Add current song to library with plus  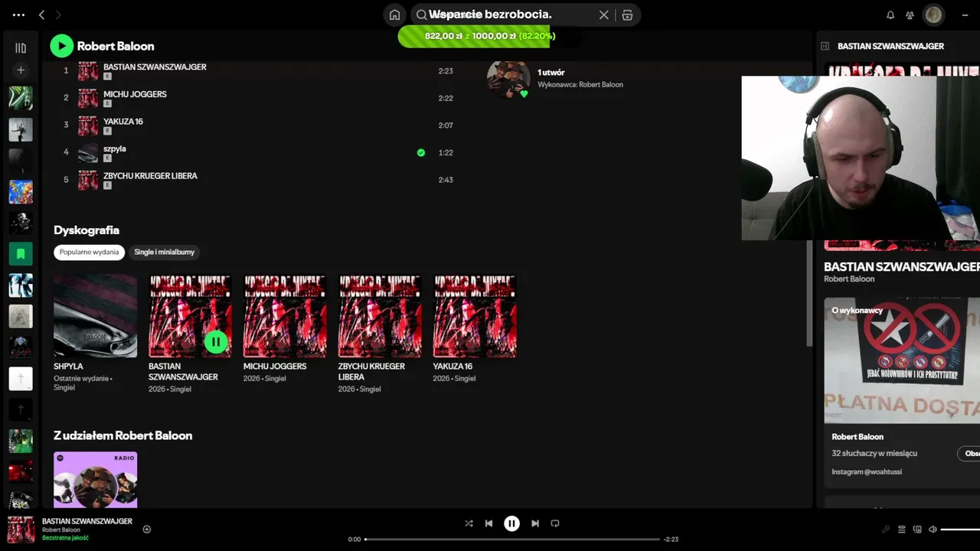pyautogui.click(x=147, y=529)
